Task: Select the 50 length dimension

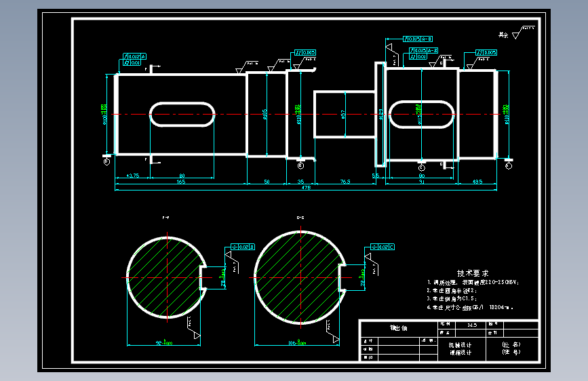Action: (267, 182)
